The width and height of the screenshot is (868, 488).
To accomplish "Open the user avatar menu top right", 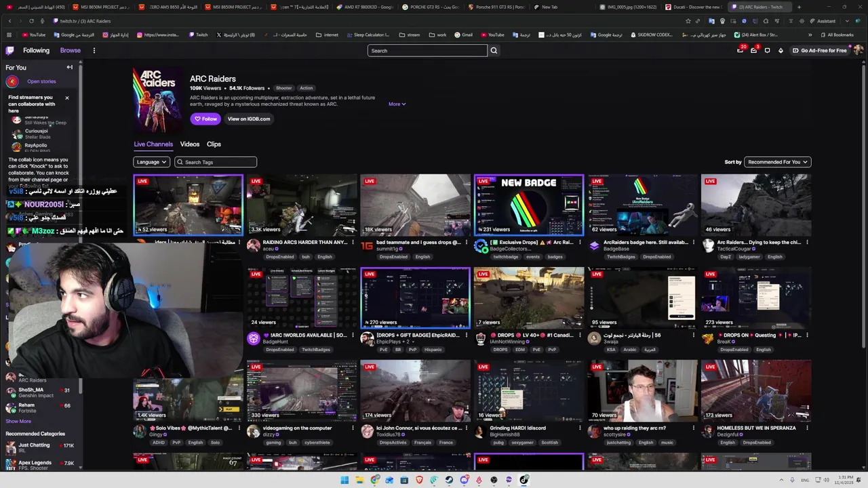I will pyautogui.click(x=859, y=50).
